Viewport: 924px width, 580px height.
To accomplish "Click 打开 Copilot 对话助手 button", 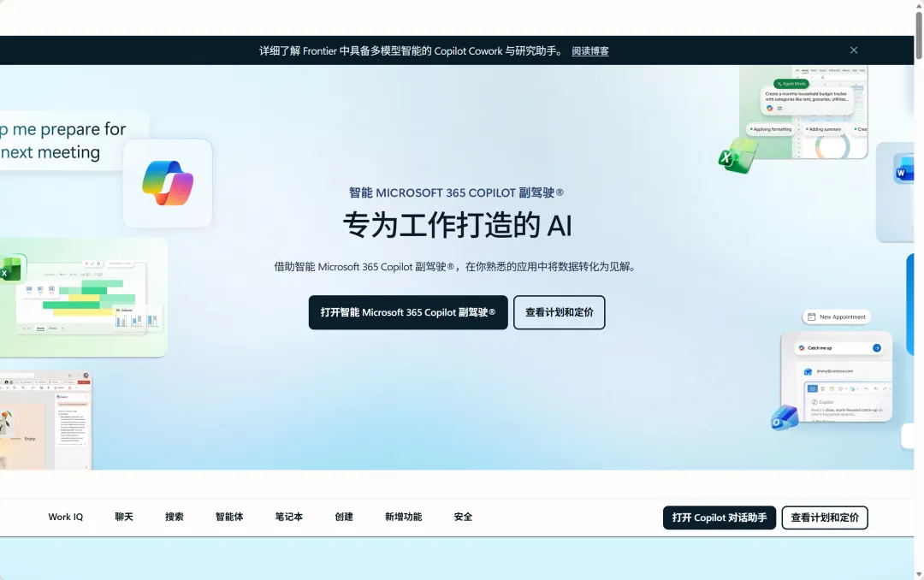I will click(719, 518).
